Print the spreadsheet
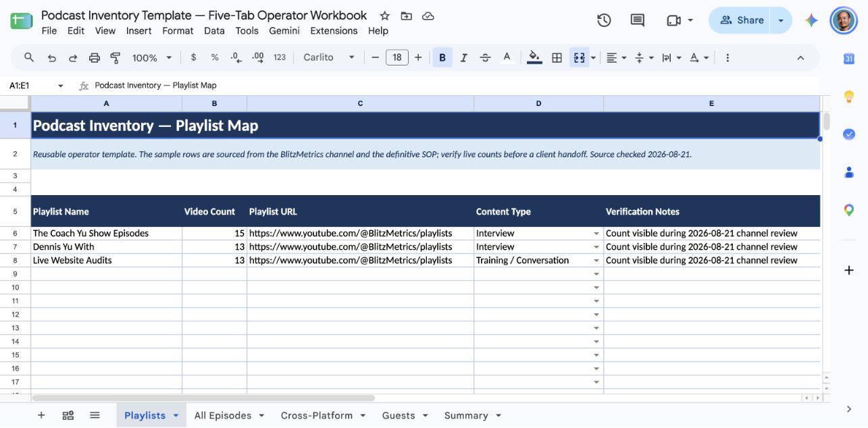Viewport: 868px width, 428px height. (x=95, y=58)
